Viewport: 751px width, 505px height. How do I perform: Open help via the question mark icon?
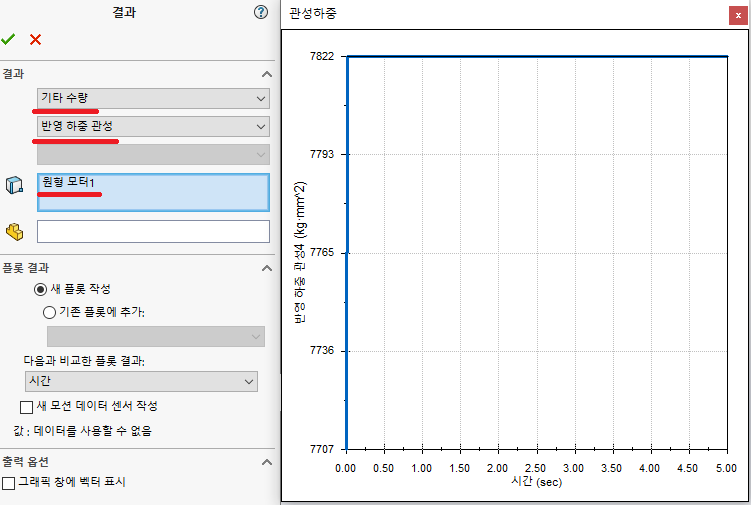261,12
